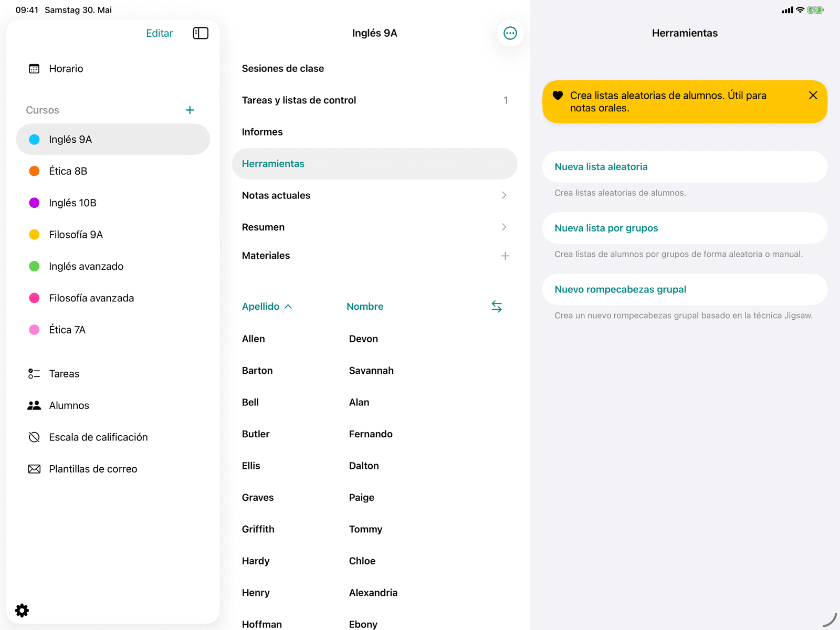Create Nueva lista aleatoria

685,167
